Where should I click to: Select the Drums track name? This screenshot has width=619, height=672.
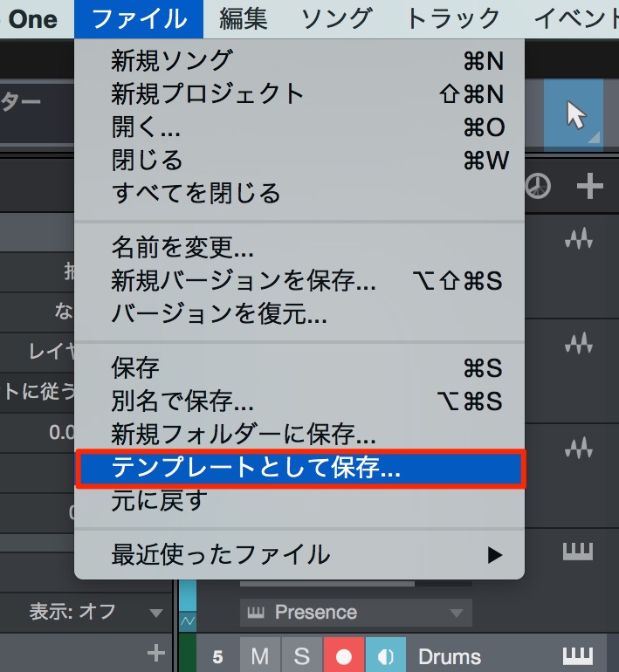tap(450, 656)
